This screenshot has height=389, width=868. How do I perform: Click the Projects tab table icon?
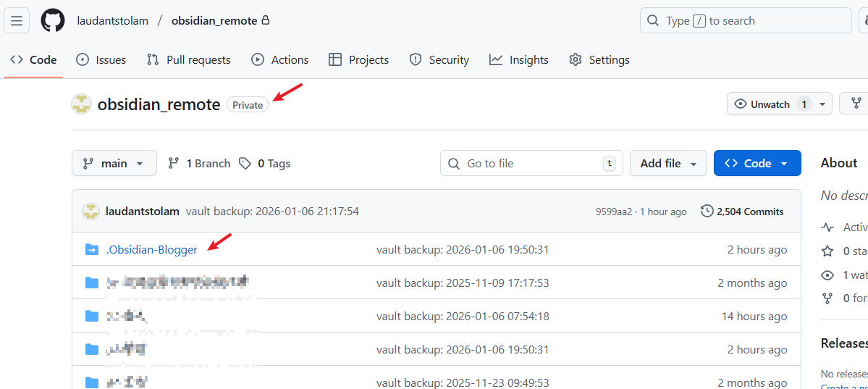point(335,60)
